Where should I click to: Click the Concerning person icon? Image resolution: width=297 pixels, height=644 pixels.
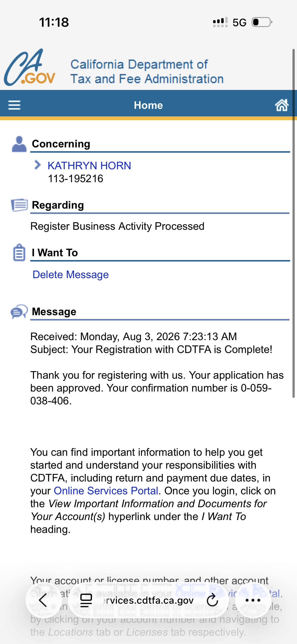19,144
